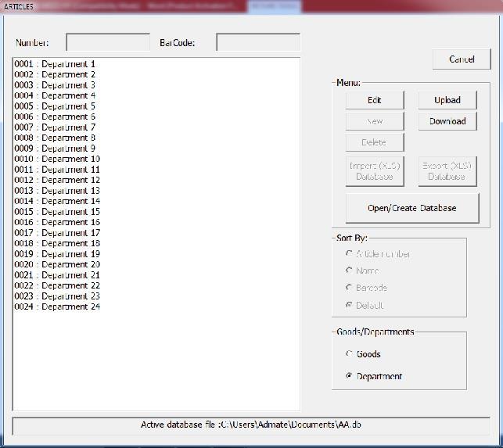The width and height of the screenshot is (503, 448).
Task: Select row 0011 : Department 11
Action: pos(156,170)
